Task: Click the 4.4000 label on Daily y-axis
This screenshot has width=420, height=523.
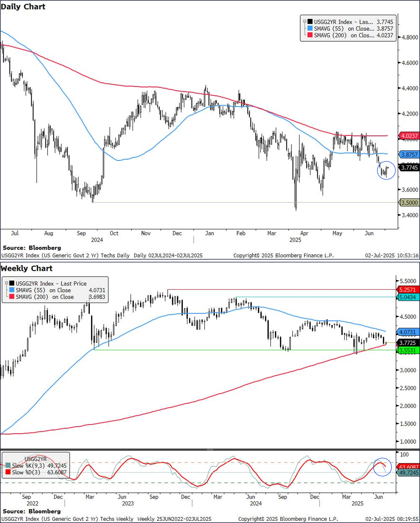Action: tap(410, 88)
